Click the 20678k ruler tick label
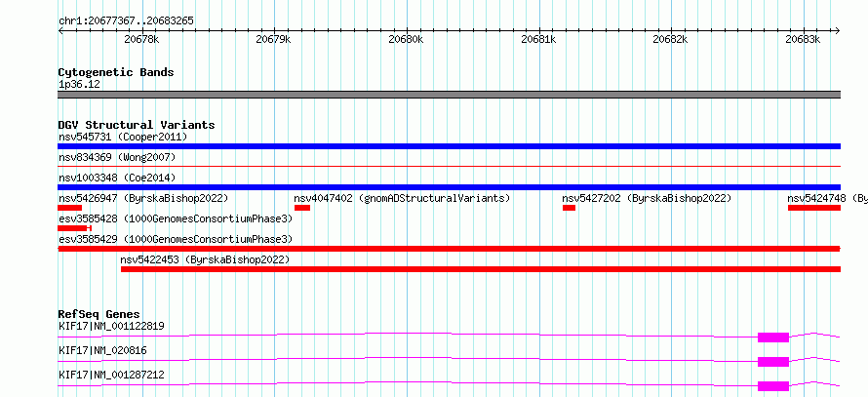868x397 pixels. pos(142,40)
